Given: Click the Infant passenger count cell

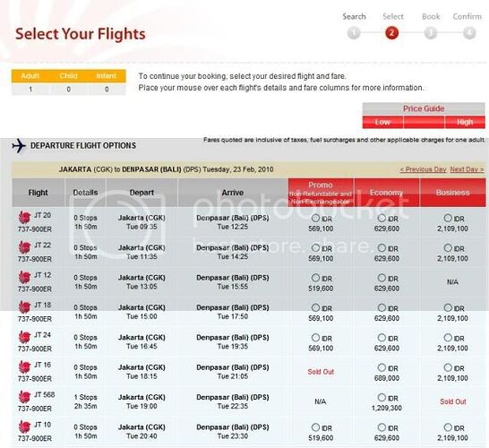Looking at the screenshot, I should (x=107, y=90).
